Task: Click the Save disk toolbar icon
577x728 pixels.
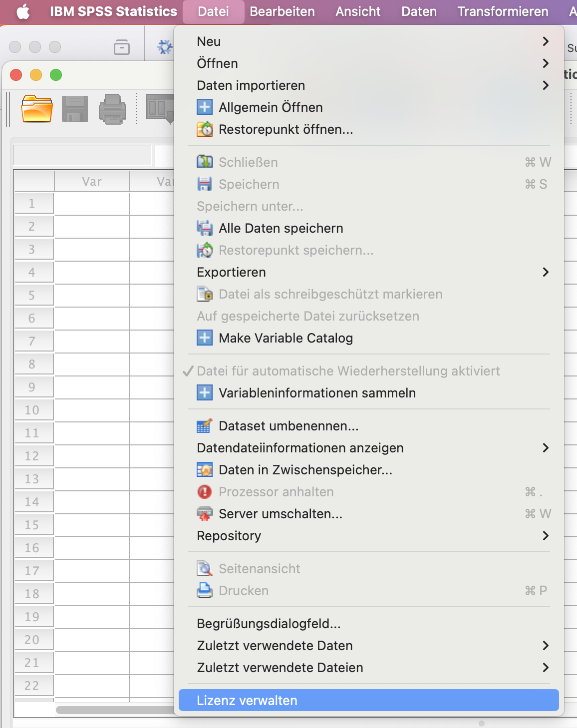Action: (x=75, y=109)
